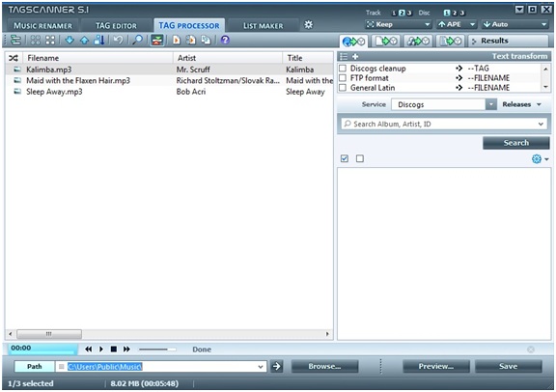Click the Search button
Viewport: 556px width, 392px height.
[x=515, y=143]
